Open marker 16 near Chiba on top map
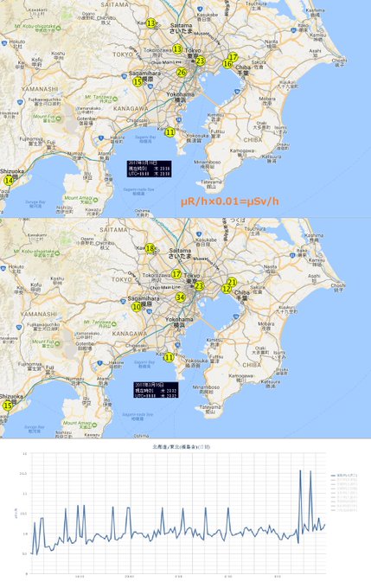371x588 pixels. (227, 64)
